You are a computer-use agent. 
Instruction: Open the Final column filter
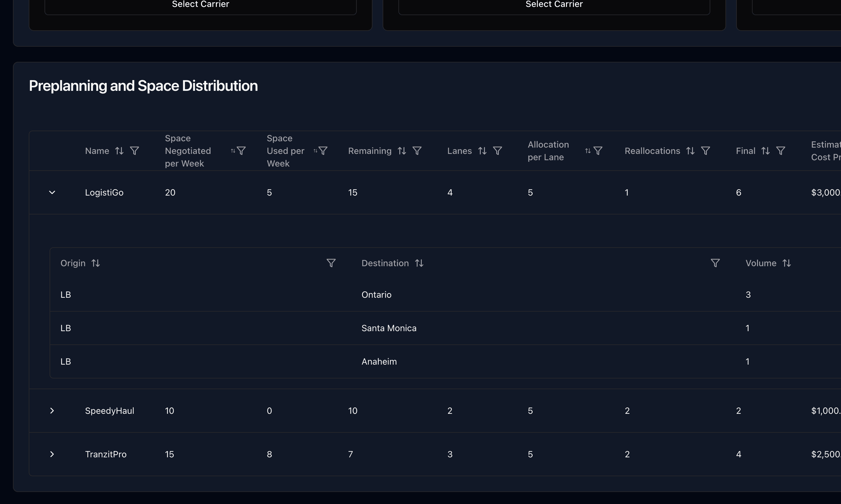[x=780, y=150]
